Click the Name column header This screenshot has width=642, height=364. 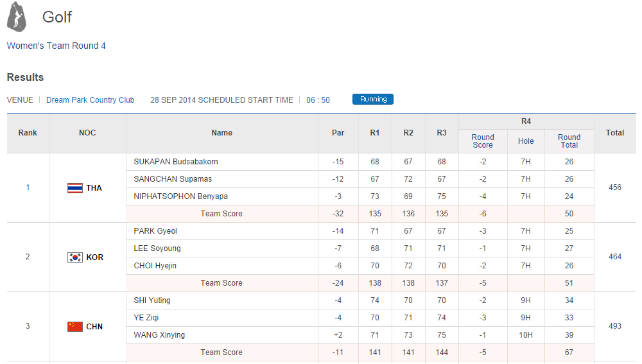221,133
